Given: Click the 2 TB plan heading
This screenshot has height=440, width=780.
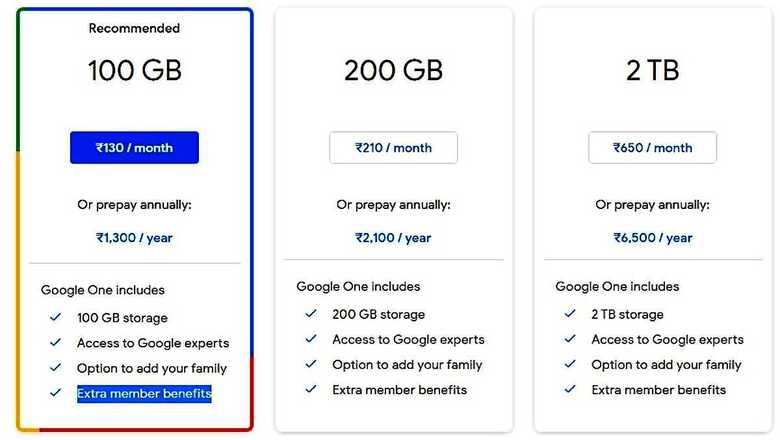Looking at the screenshot, I should (652, 71).
